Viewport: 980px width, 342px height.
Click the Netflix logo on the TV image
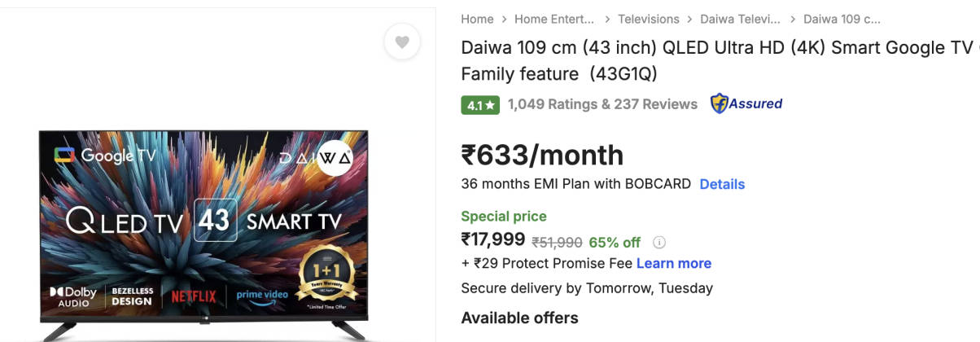194,296
